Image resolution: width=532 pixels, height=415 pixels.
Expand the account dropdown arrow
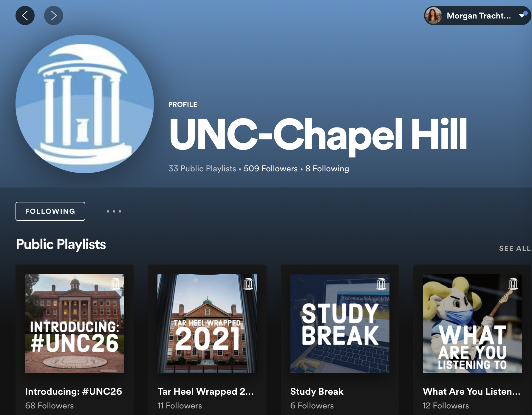[522, 16]
